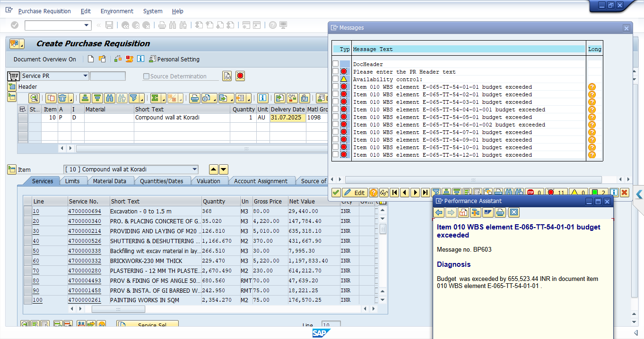
Task: Select checkbox for E-065-TT-54-03-01 budget message
Action: (335, 102)
